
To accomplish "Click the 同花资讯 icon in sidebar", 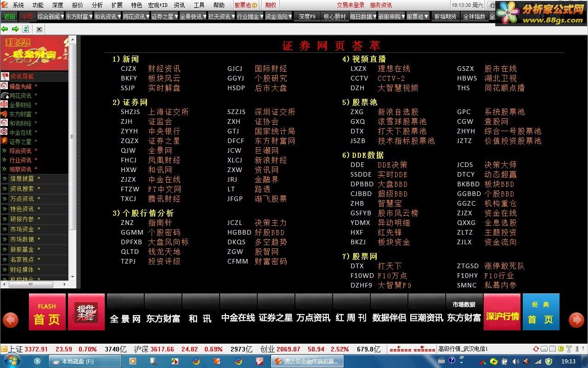I will coord(5,95).
